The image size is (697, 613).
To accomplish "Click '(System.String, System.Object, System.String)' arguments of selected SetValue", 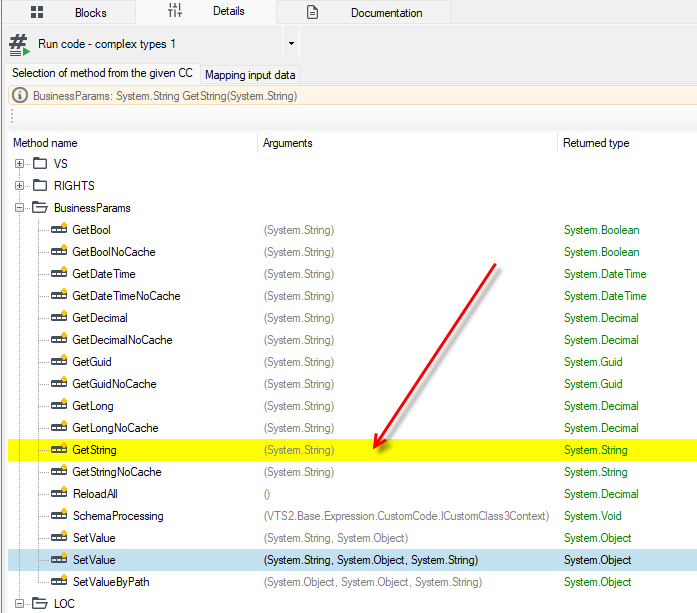I will [x=371, y=560].
